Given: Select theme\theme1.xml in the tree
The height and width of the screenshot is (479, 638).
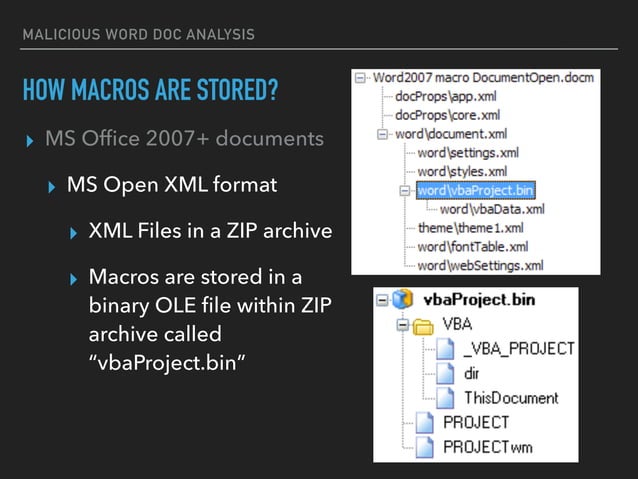Looking at the screenshot, I should (471, 228).
